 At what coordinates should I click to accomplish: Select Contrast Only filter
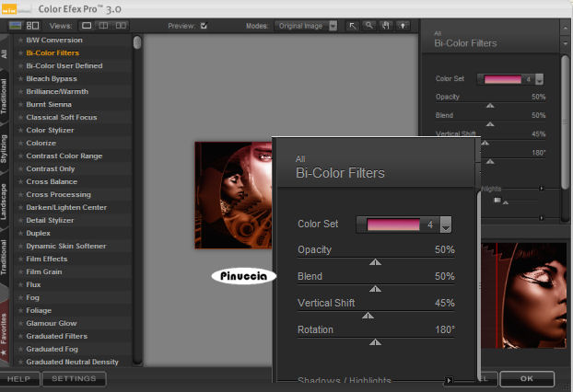coord(51,169)
